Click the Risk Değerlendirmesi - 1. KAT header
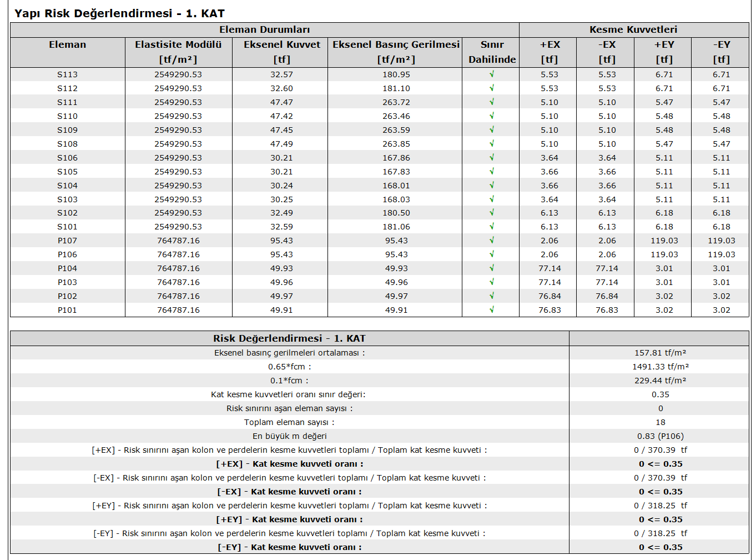This screenshot has height=560, width=756. tap(289, 338)
